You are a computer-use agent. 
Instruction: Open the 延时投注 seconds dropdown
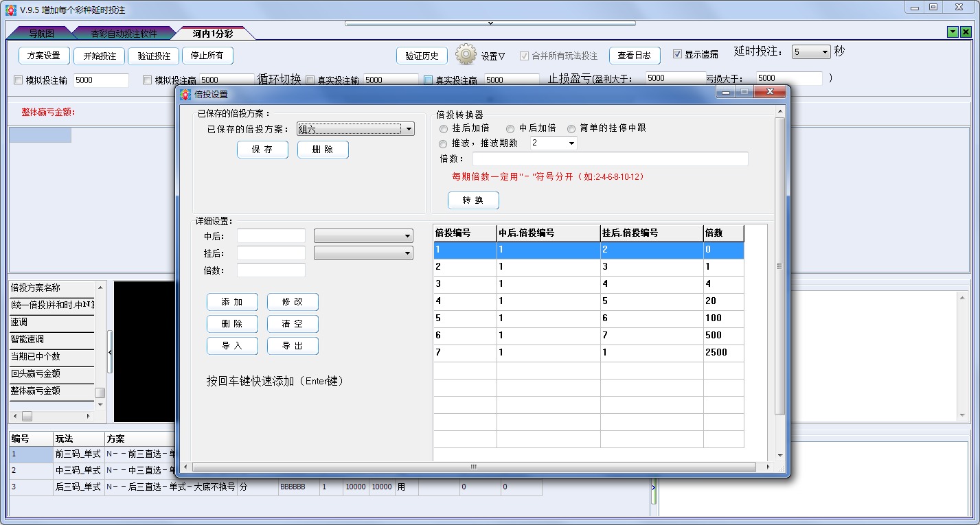tap(825, 52)
